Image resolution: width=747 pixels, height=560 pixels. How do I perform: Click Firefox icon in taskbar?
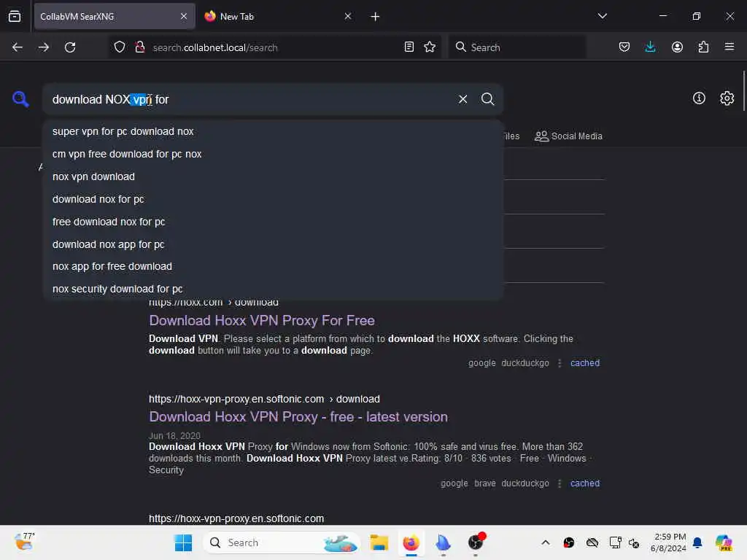411,542
